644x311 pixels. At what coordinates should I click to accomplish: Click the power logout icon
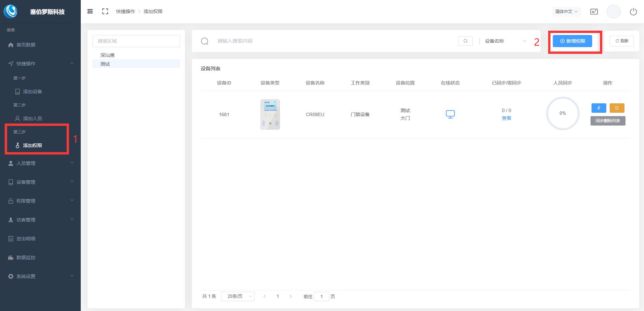click(633, 12)
